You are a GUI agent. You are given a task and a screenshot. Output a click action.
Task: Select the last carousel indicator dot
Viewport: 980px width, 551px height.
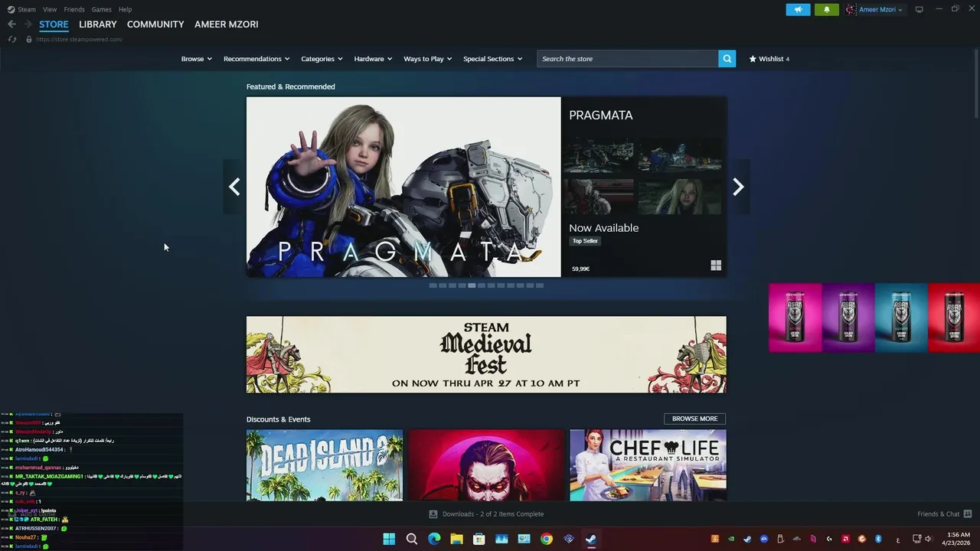pos(540,285)
